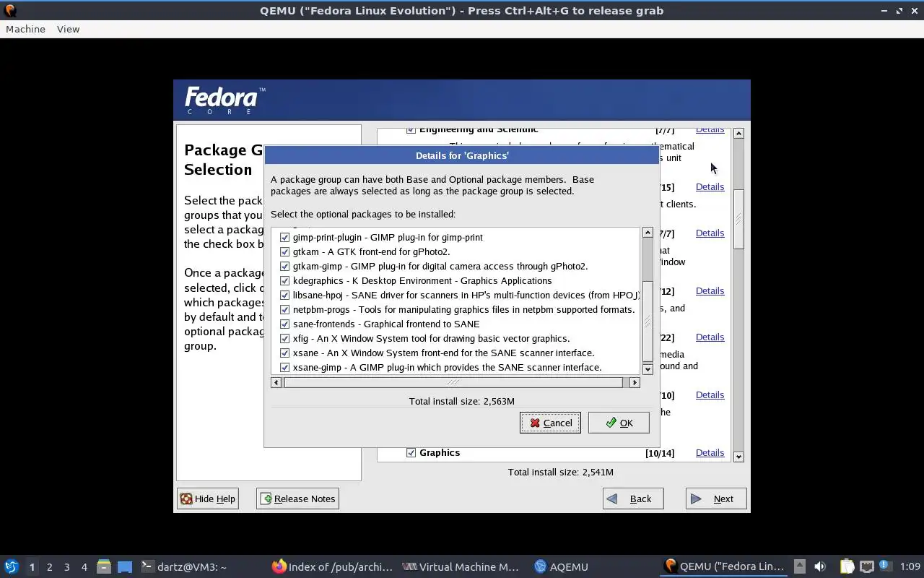924x578 pixels.
Task: Click the Fedora Core logo
Action: (225, 100)
